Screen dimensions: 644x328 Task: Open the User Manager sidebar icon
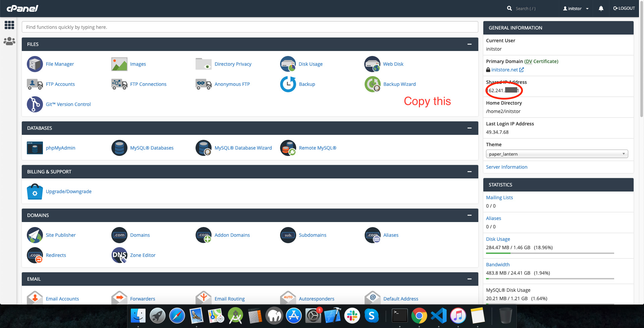coord(9,41)
